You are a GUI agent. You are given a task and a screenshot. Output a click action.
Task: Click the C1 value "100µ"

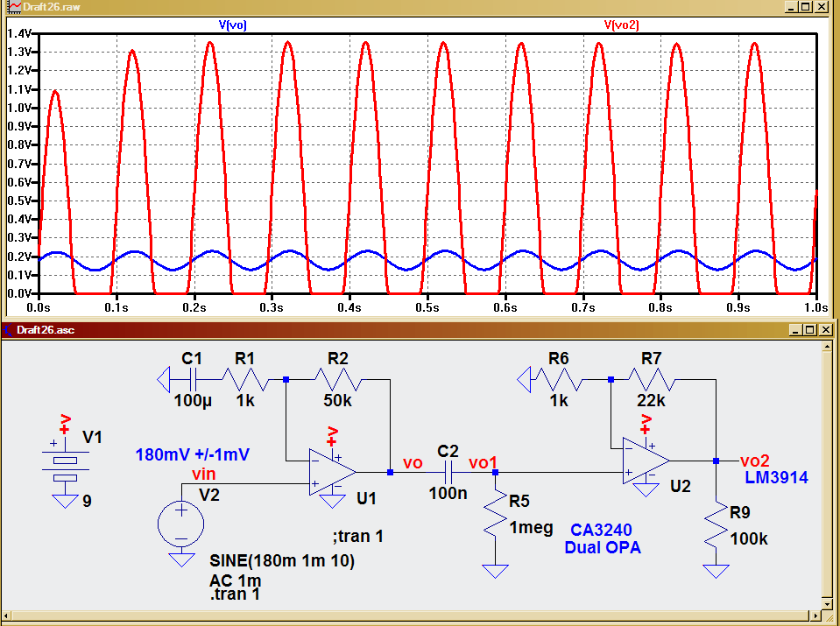click(193, 400)
